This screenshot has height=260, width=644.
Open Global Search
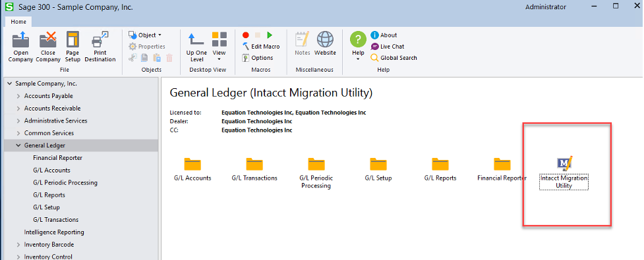click(x=394, y=58)
